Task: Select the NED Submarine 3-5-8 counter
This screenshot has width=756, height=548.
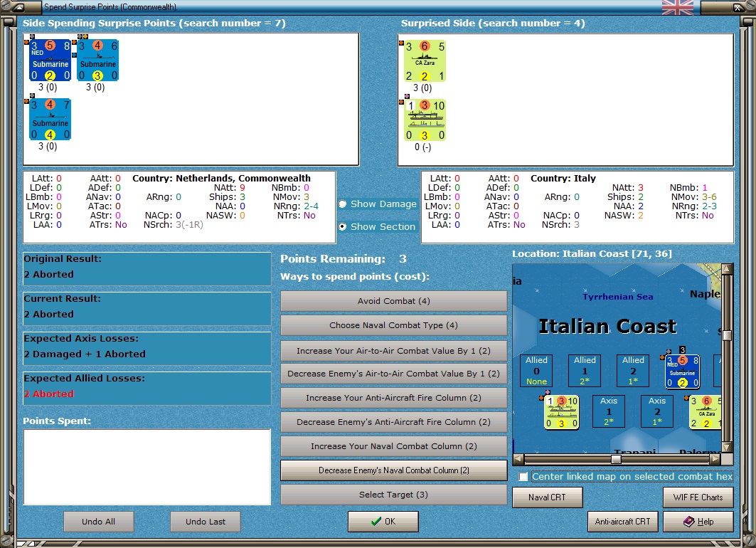Action: [50, 60]
